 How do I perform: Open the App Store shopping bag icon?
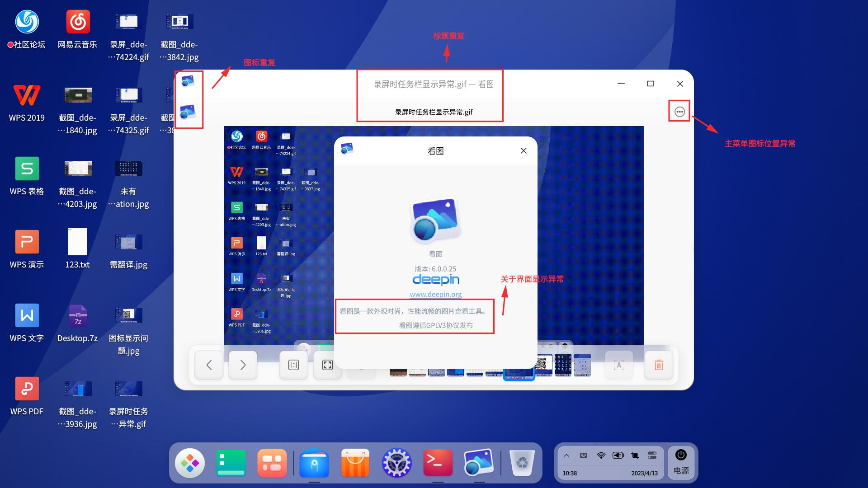click(x=355, y=463)
